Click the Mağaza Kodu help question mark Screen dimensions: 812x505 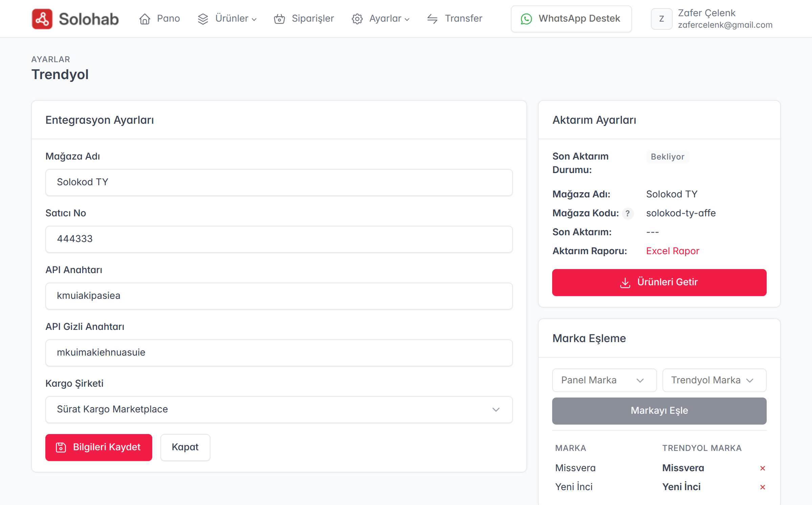(x=628, y=213)
